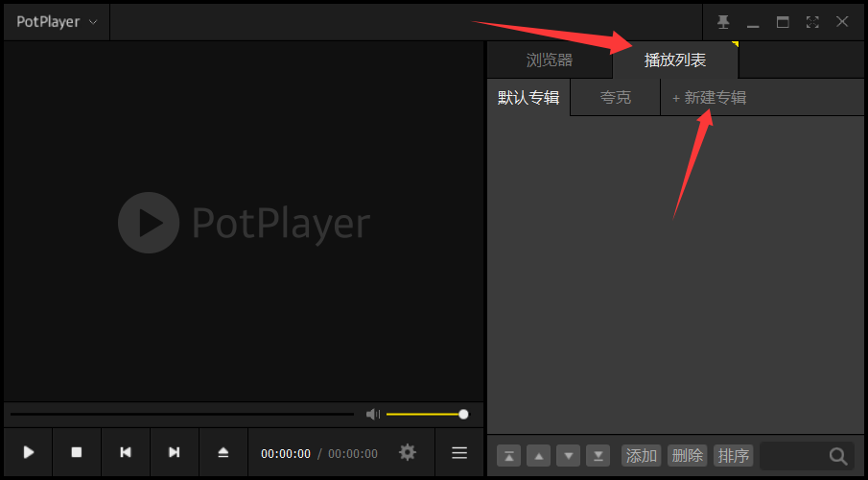Pin the window on top

pos(723,22)
